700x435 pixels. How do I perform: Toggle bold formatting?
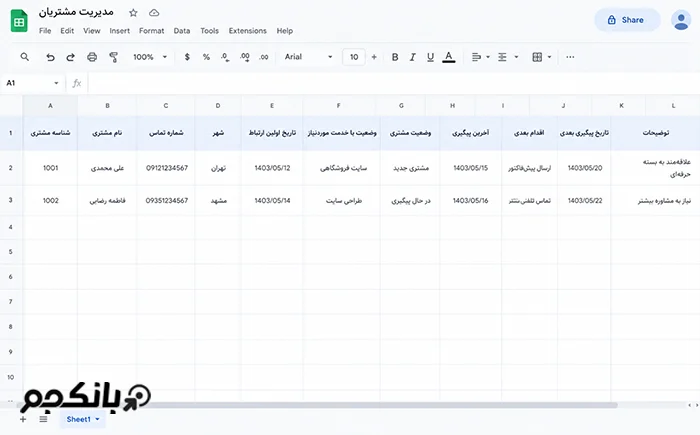pos(395,57)
